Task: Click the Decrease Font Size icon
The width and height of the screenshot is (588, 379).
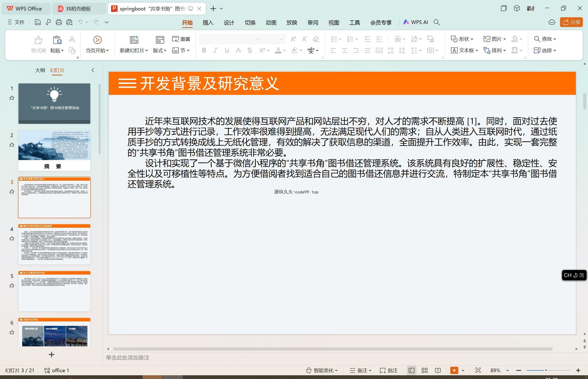Action: [x=305, y=39]
